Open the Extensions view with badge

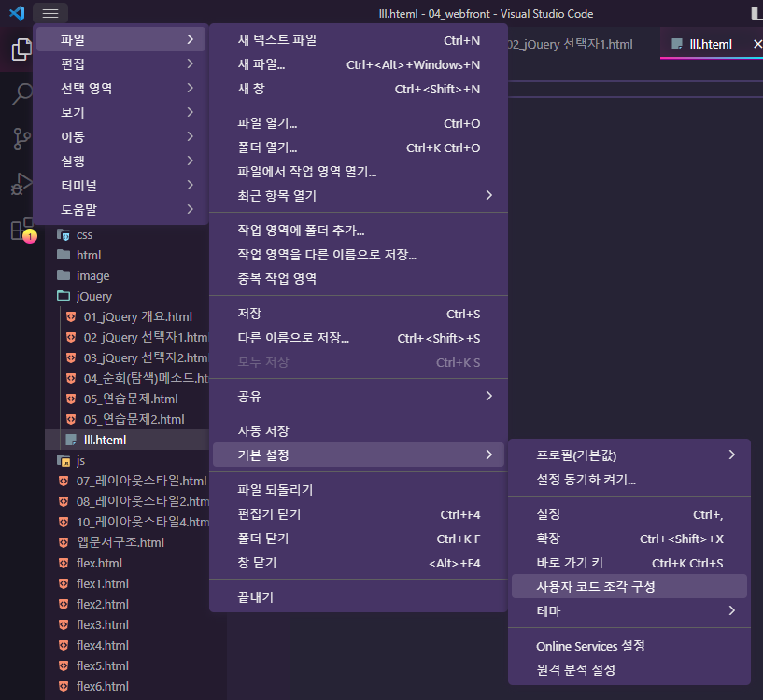(x=22, y=230)
